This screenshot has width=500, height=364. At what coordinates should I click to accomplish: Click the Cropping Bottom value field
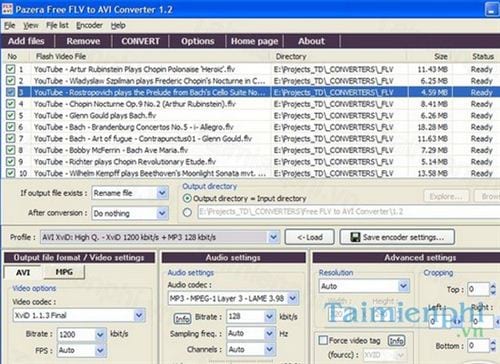478,345
